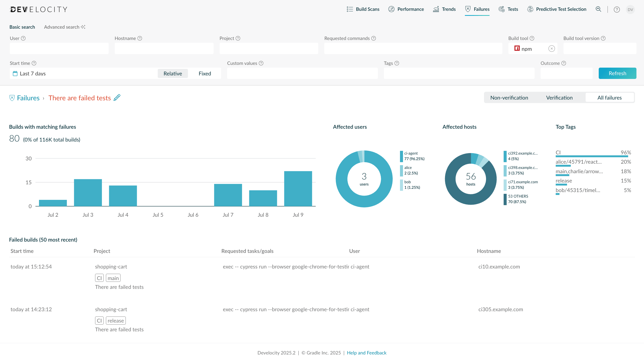This screenshot has height=362, width=644.
Task: Click the Performance gauge icon
Action: point(391,9)
